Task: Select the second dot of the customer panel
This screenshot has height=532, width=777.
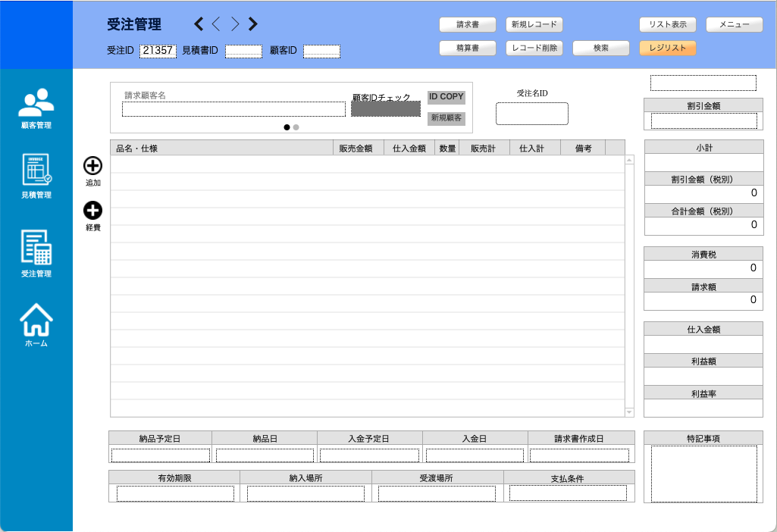Action: click(x=296, y=127)
